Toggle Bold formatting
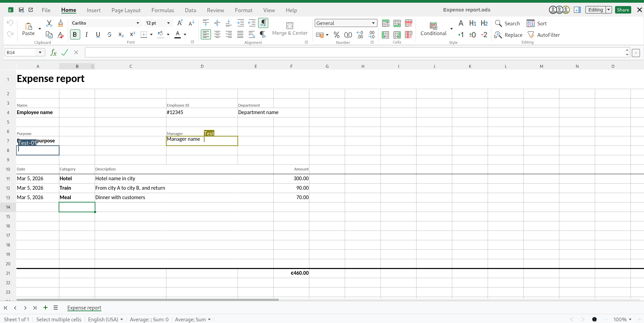644x323 pixels. tap(75, 34)
